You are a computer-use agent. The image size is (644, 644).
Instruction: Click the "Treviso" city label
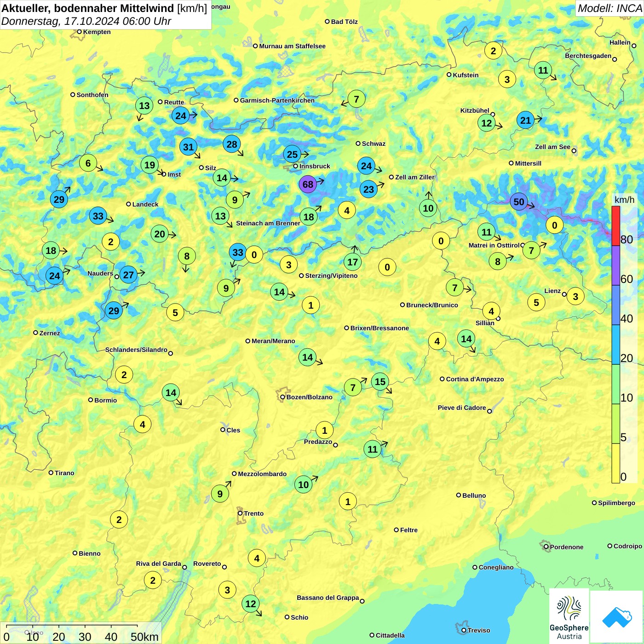(479, 631)
